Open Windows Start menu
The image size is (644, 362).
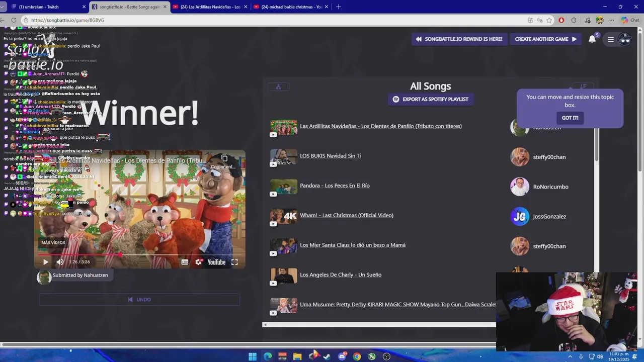click(x=253, y=356)
